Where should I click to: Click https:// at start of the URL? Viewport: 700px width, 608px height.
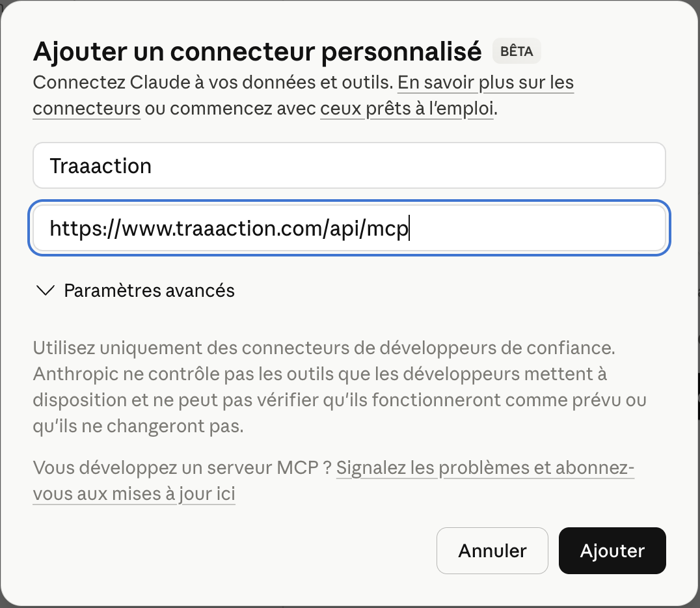point(81,228)
